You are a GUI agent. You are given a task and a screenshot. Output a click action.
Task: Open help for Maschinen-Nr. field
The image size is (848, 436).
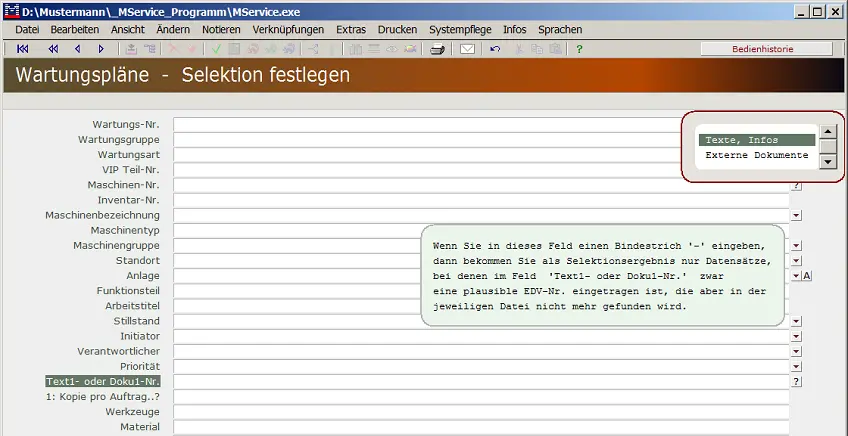[796, 185]
